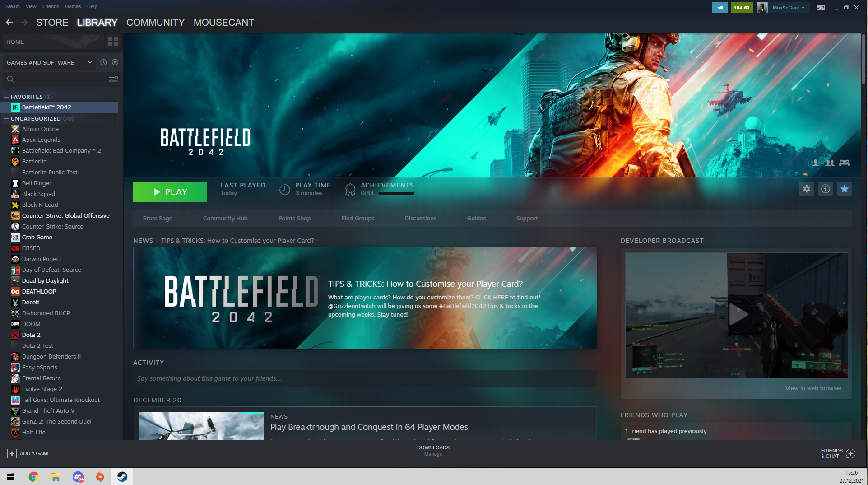This screenshot has height=485, width=868.
Task: Collapse the Uncategorized category
Action: point(6,118)
